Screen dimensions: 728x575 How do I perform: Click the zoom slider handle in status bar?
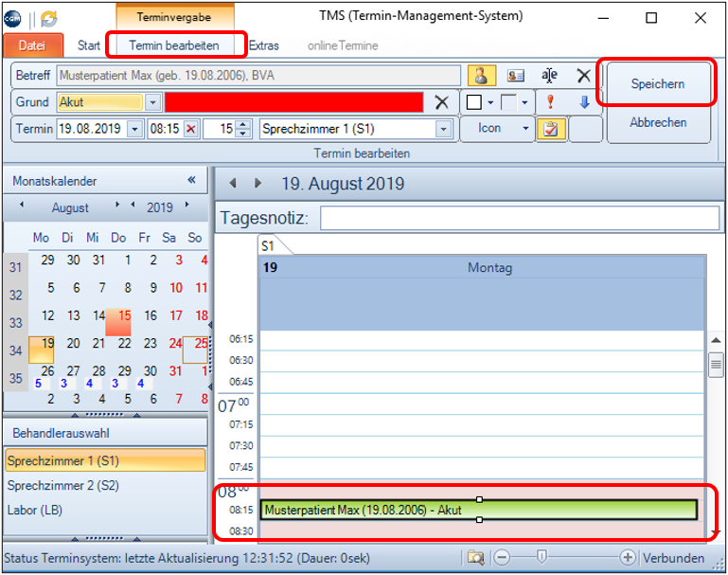542,556
